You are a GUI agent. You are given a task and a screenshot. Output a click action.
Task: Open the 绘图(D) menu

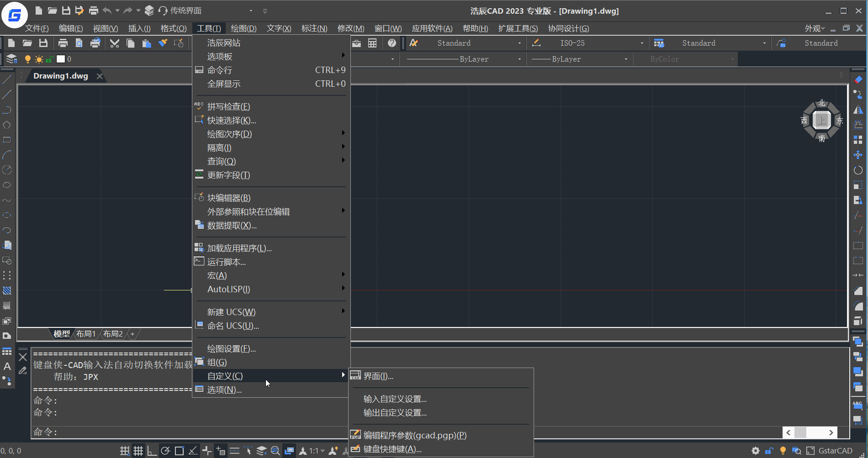tap(243, 28)
